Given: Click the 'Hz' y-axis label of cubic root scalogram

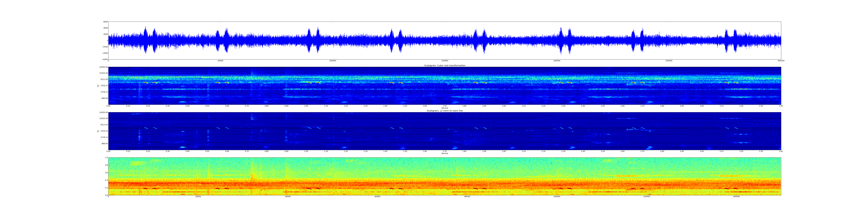Looking at the screenshot, I should 98,86.
